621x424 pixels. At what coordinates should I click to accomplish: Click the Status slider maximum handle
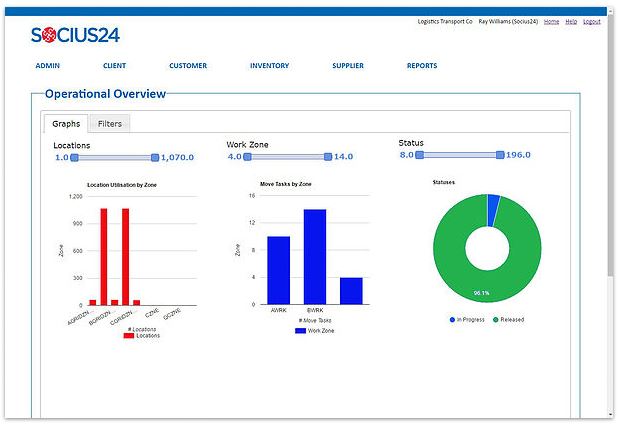(x=500, y=155)
